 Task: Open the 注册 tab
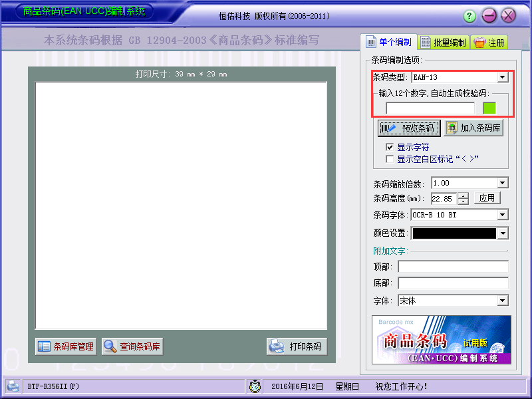[489, 43]
